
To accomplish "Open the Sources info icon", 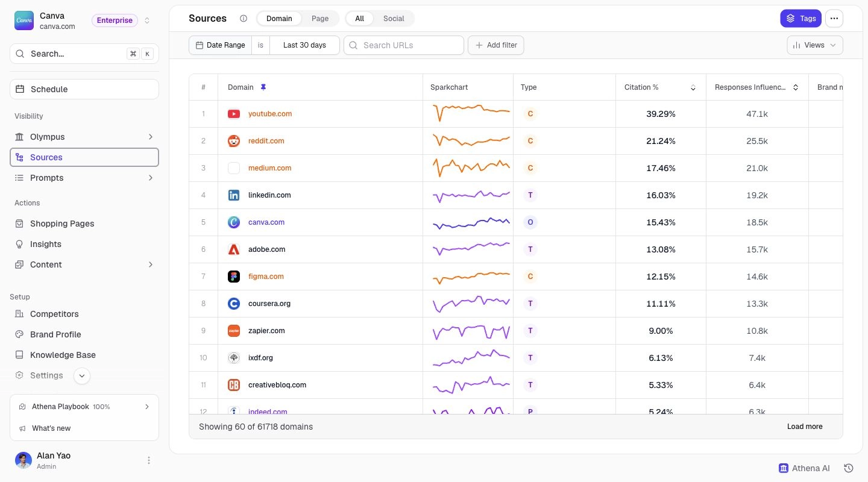I will pos(244,19).
